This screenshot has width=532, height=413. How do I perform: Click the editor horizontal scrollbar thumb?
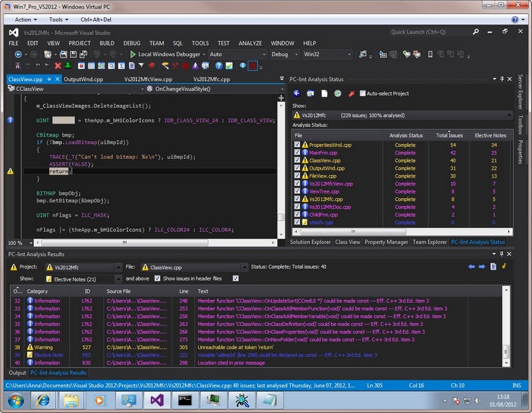coord(124,243)
